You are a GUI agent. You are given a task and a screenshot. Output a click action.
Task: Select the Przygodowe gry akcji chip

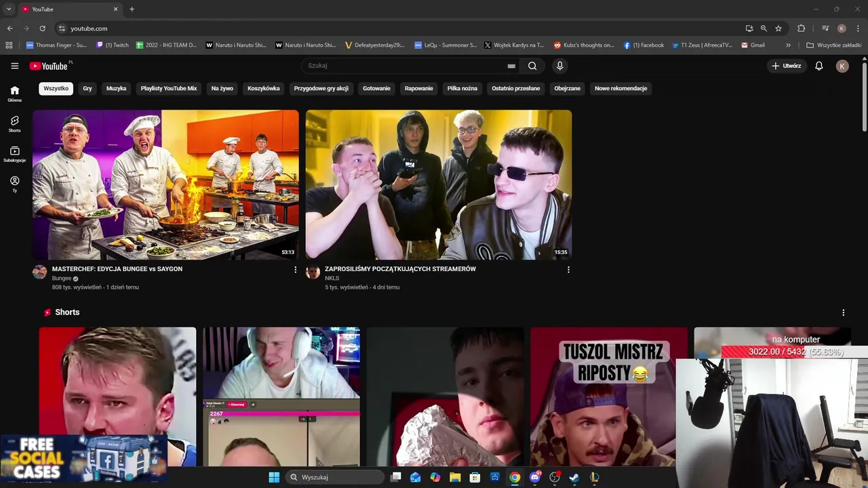coord(321,88)
